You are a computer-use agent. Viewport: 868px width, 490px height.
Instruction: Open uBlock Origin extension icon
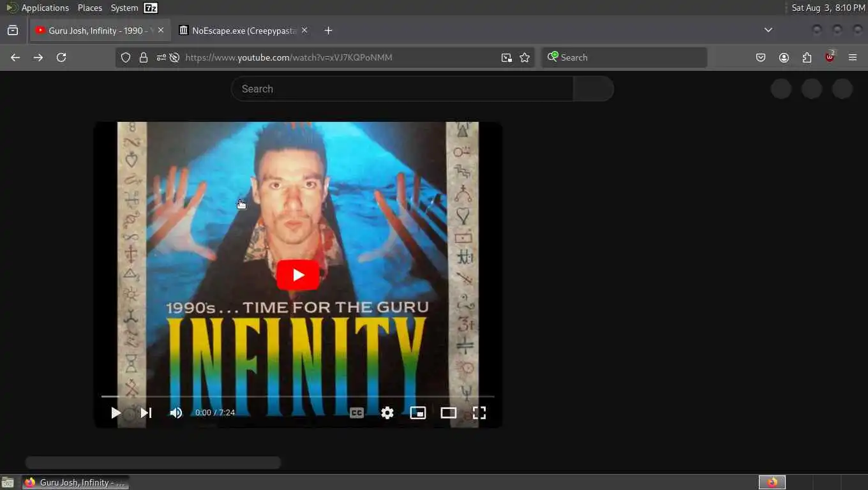point(830,57)
